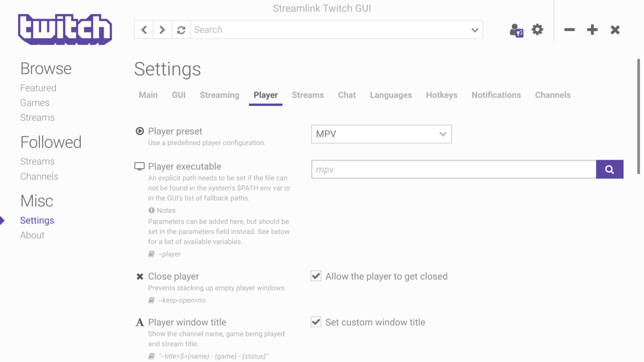Refresh the page with reload icon
Screen dimensions: 644x362
point(181,30)
